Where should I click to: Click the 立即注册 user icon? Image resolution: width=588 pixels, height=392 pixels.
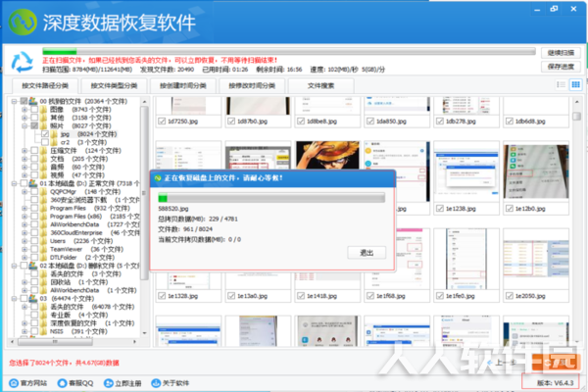coord(109,383)
